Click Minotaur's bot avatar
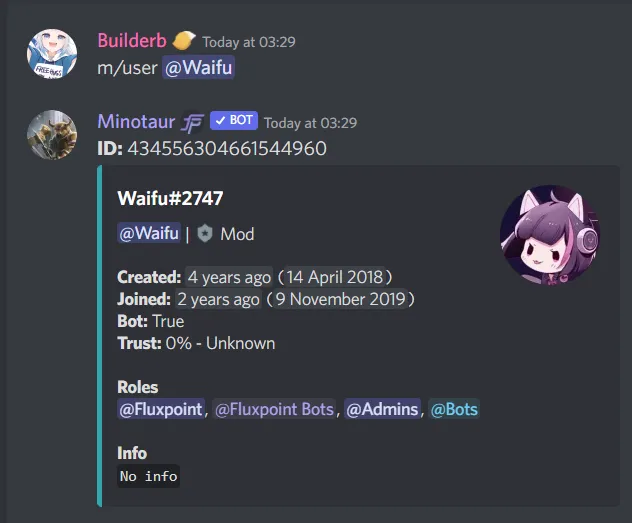 click(52, 135)
